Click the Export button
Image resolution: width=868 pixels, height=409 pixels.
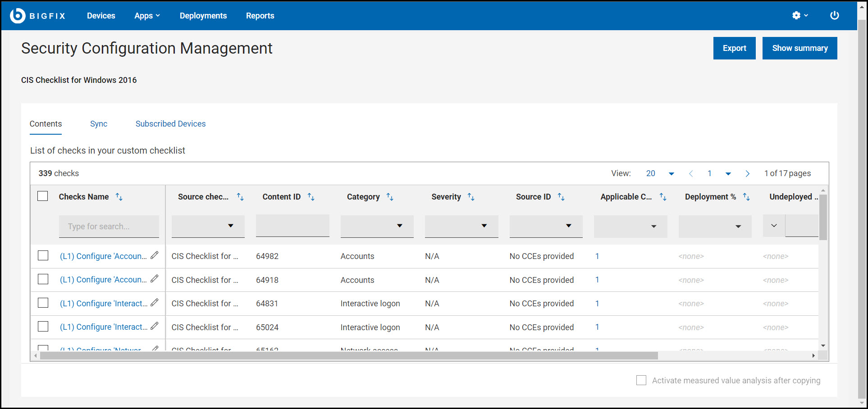[734, 48]
